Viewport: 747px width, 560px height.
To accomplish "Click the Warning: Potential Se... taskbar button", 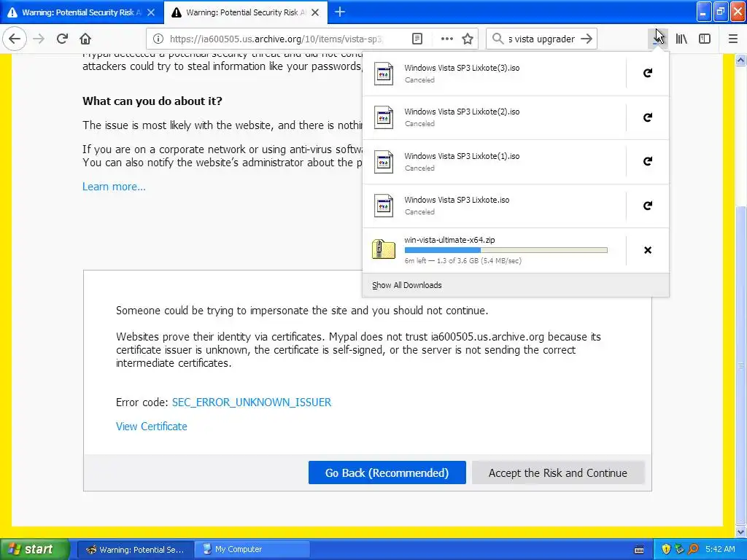I will [135, 550].
